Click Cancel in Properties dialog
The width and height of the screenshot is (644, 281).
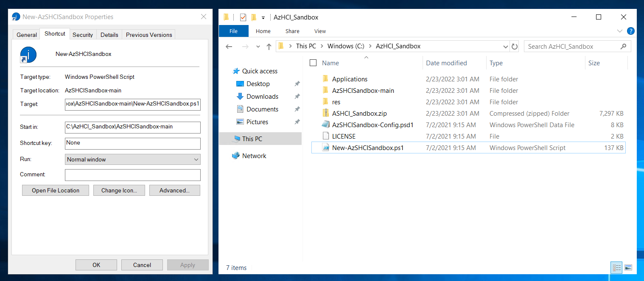click(142, 265)
